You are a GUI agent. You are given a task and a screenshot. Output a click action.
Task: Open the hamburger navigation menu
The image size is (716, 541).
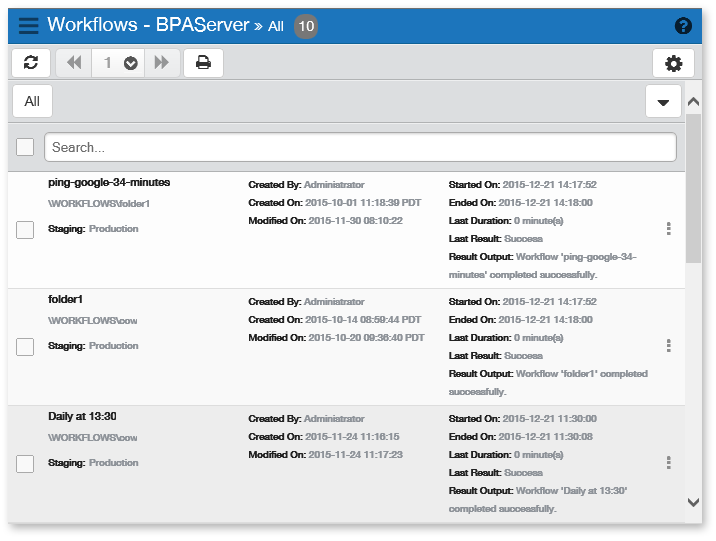point(29,26)
